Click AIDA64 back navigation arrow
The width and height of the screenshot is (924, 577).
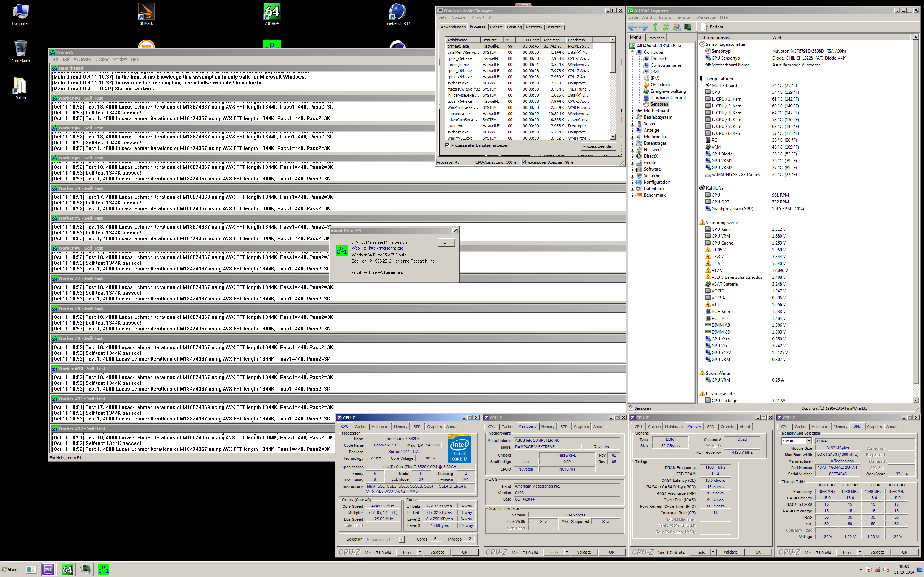pos(632,27)
